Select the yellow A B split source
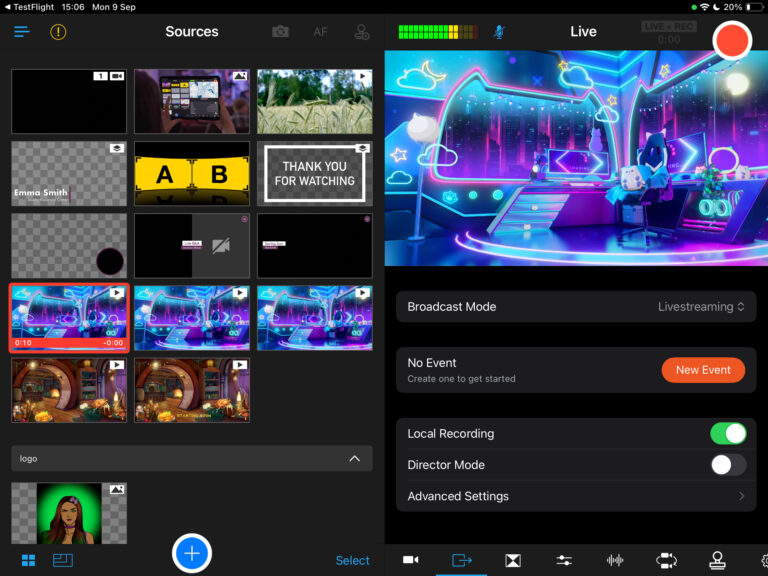Screen dimensions: 768x576 [192, 174]
